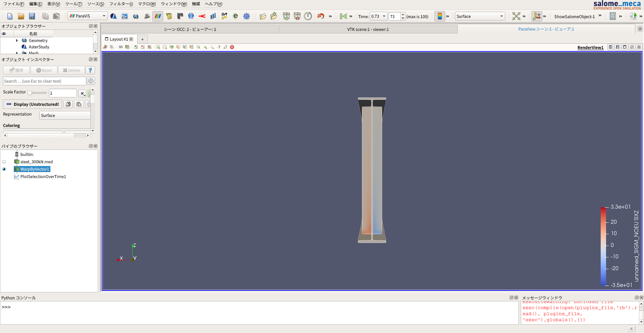Activate the Shaper module icon
The image size is (644, 333).
[125, 16]
